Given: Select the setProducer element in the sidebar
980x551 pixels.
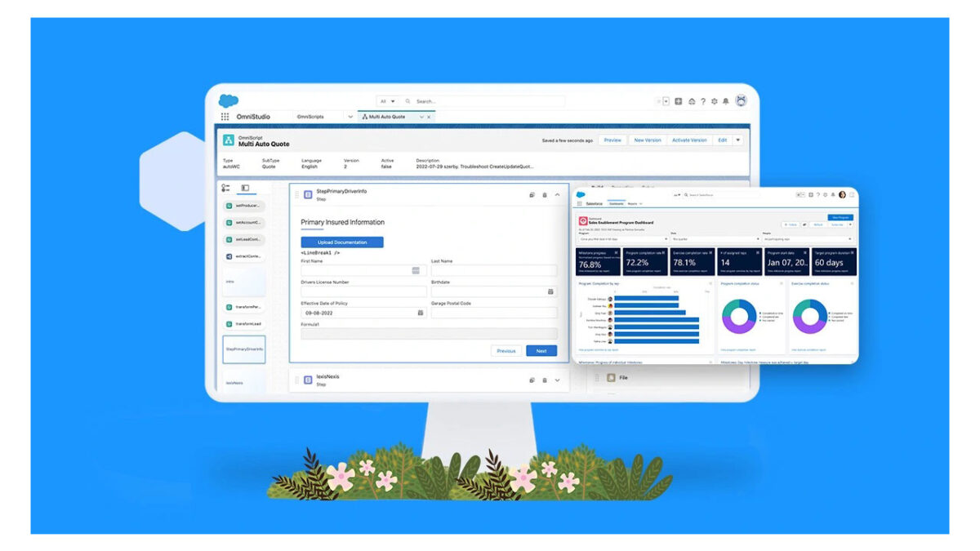Looking at the screenshot, I should point(243,206).
